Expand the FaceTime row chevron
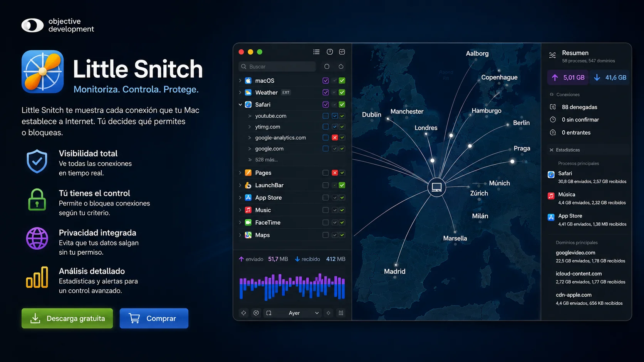Image resolution: width=644 pixels, height=362 pixels. point(240,222)
